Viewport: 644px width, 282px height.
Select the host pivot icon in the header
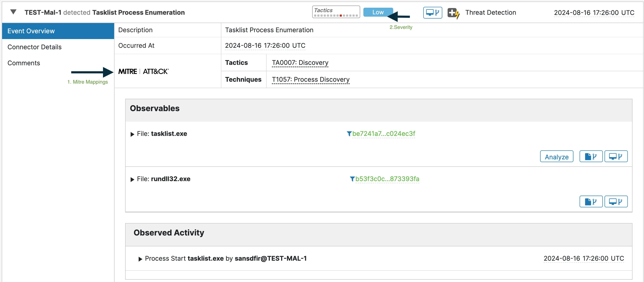(x=432, y=12)
